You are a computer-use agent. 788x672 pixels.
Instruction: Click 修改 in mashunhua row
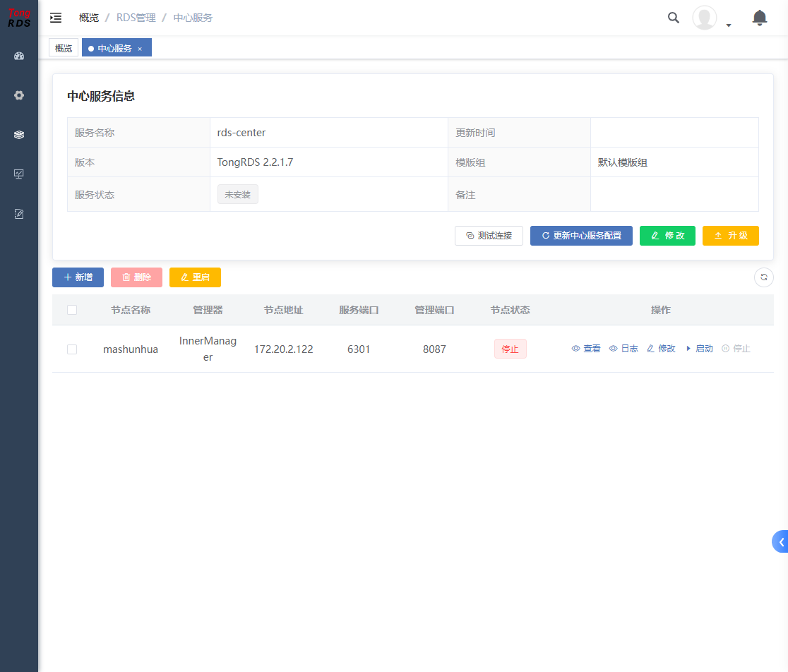662,349
